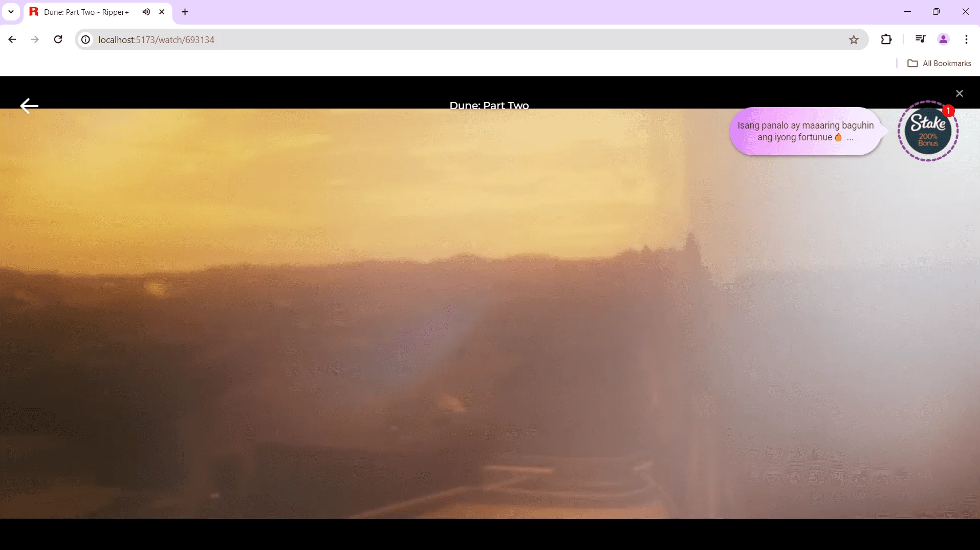Image resolution: width=980 pixels, height=550 pixels.
Task: Focus the address bar with localhost URL
Action: 471,39
